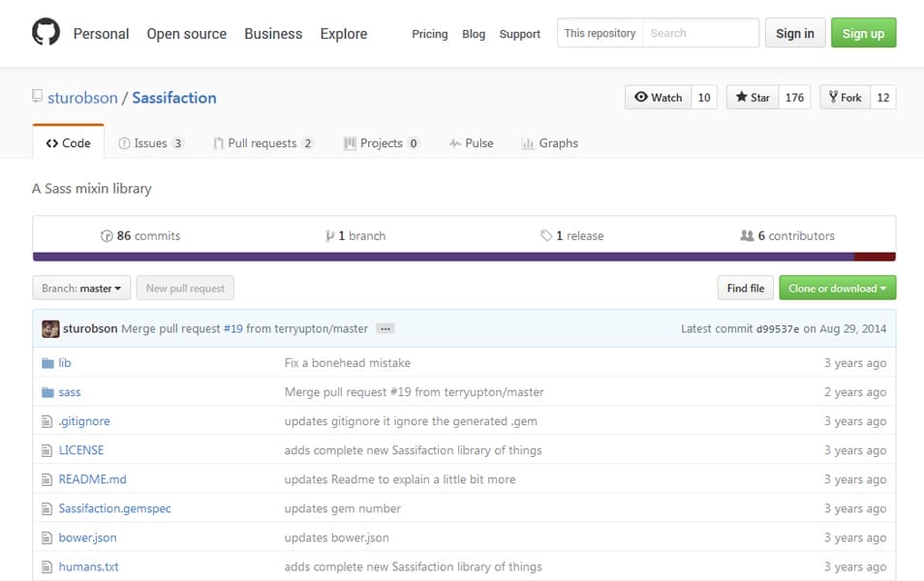This screenshot has height=581, width=924.
Task: Open the bower.json file
Action: point(88,538)
